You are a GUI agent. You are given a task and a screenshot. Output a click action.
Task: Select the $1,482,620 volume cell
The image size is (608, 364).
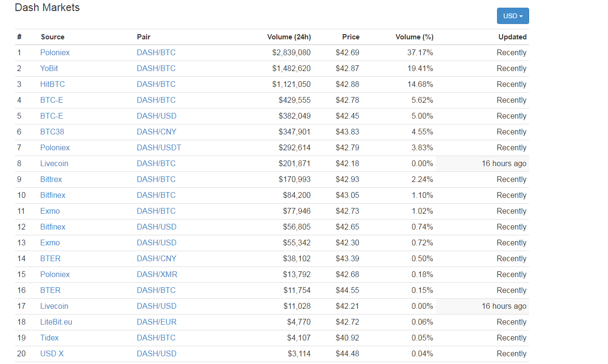point(291,68)
